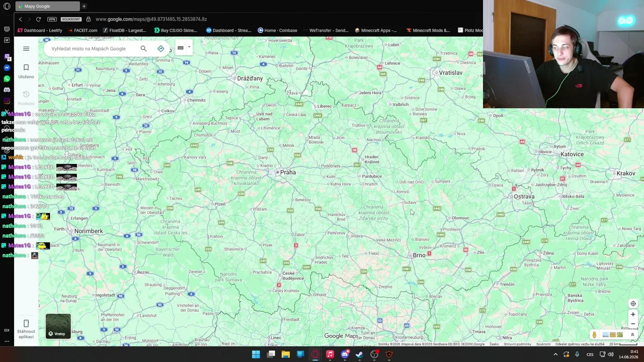The image size is (644, 362).
Task: Select the Mapy Google tab
Action: click(47, 6)
